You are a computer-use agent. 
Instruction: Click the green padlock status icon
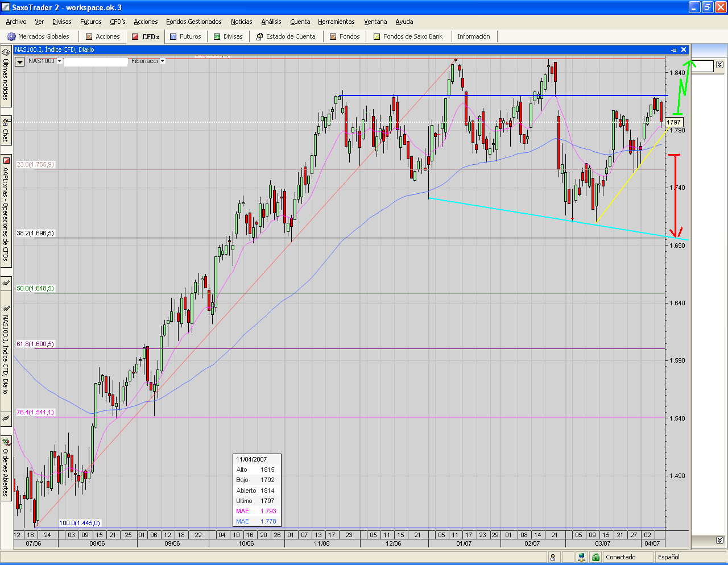click(595, 557)
